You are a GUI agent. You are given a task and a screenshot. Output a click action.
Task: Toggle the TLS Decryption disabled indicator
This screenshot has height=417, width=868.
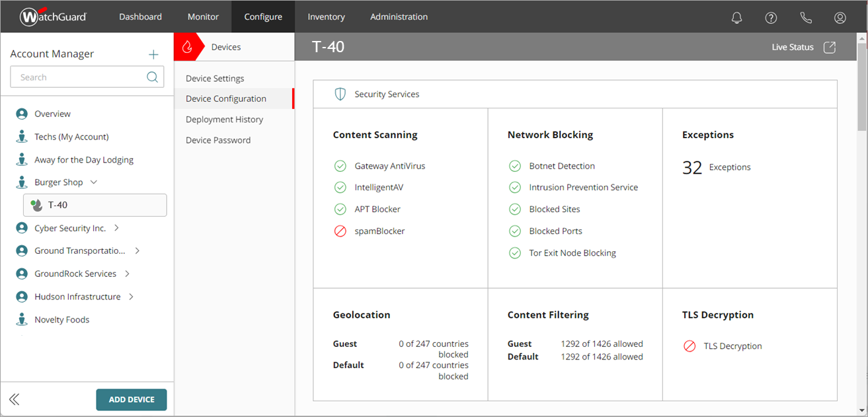pyautogui.click(x=691, y=346)
